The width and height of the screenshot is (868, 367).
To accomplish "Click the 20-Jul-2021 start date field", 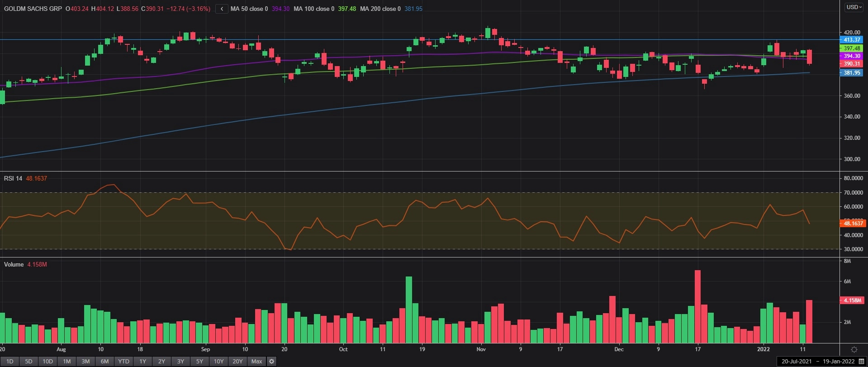I will (797, 362).
